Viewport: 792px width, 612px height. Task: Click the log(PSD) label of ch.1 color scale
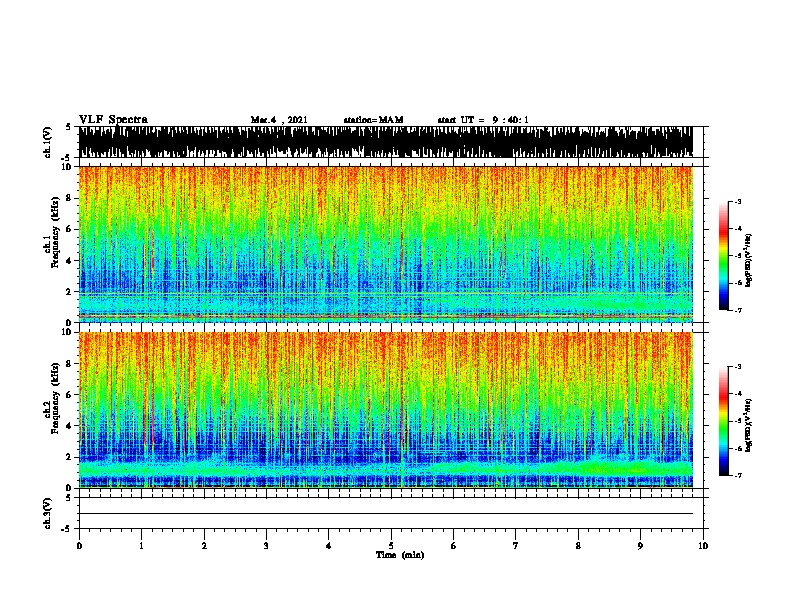click(x=749, y=260)
